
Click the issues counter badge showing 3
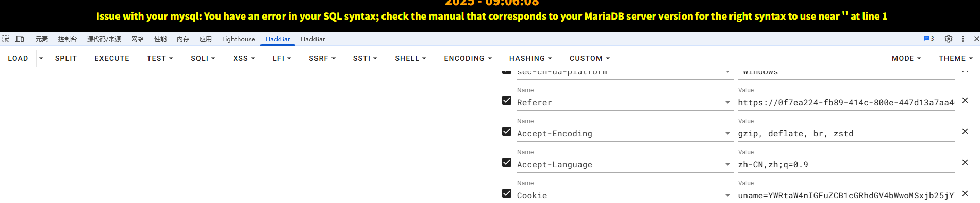[928, 39]
